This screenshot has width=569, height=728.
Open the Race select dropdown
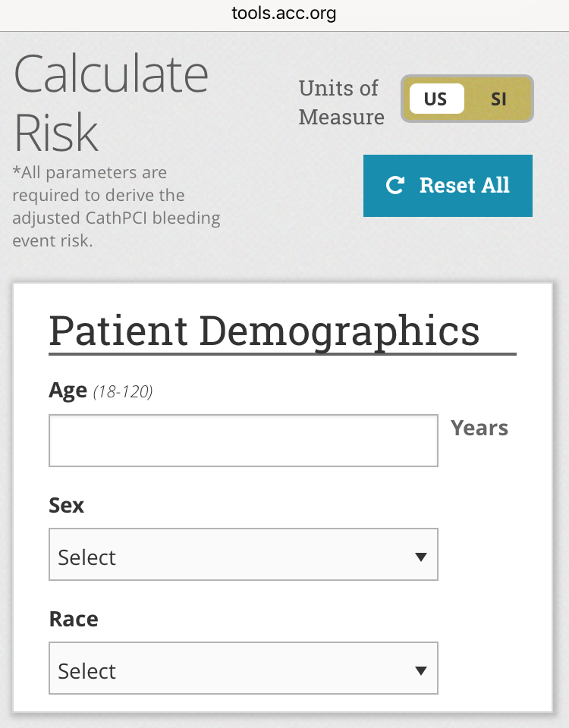243,669
